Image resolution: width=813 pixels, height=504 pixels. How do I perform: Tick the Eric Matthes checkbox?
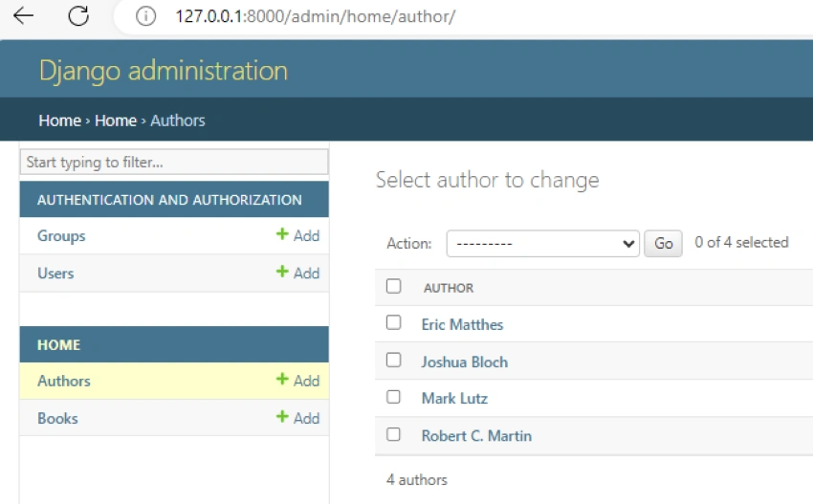pos(393,322)
